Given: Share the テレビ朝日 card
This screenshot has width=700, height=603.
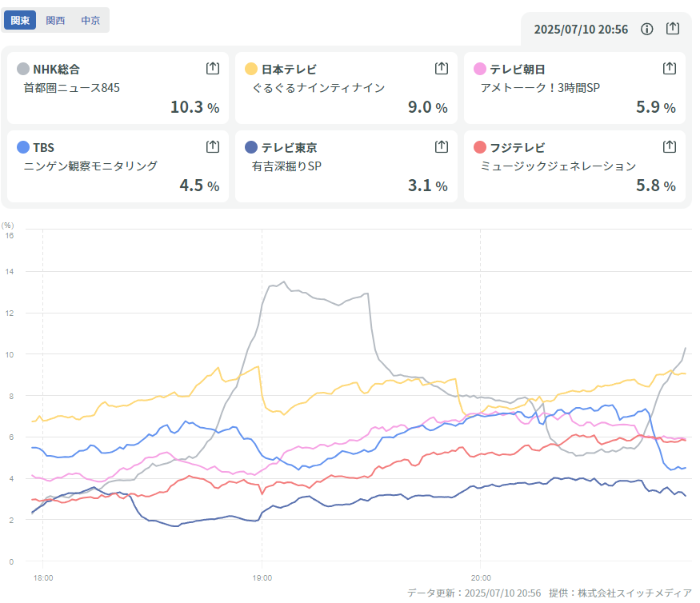Looking at the screenshot, I should coord(670,68).
